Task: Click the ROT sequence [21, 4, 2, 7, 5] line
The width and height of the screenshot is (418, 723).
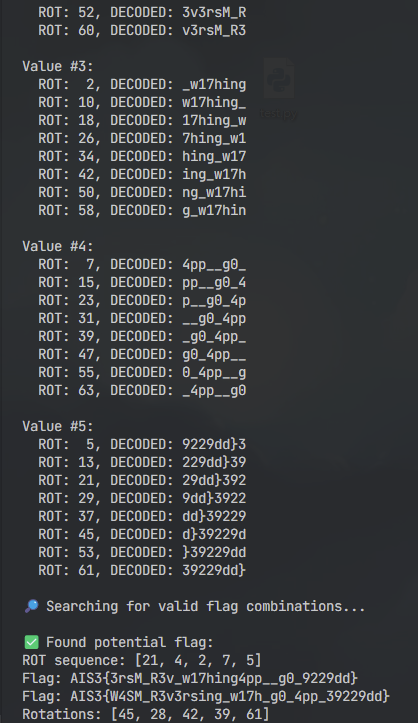Action: [142, 660]
